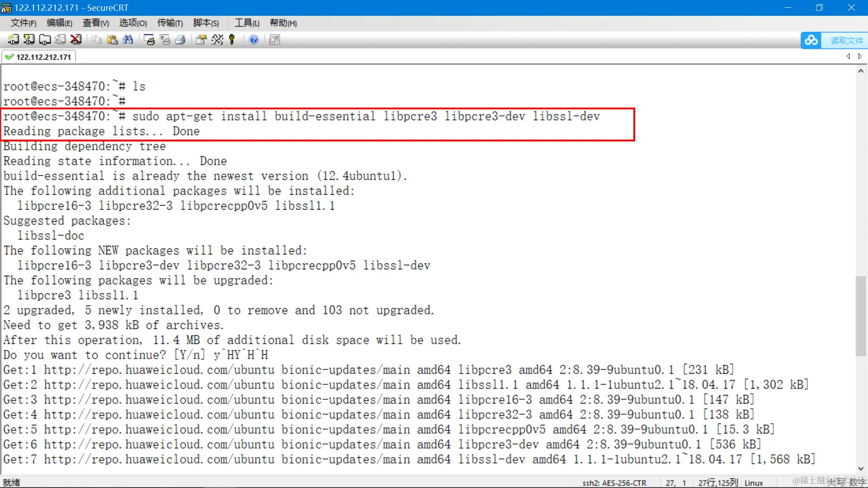
Task: Open Session Options from the toolbar
Action: (x=201, y=40)
